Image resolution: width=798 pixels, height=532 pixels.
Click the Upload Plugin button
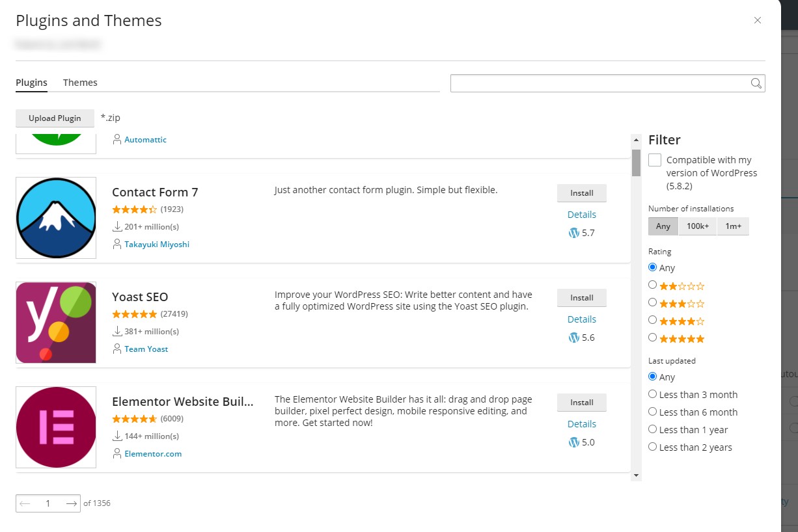(55, 118)
